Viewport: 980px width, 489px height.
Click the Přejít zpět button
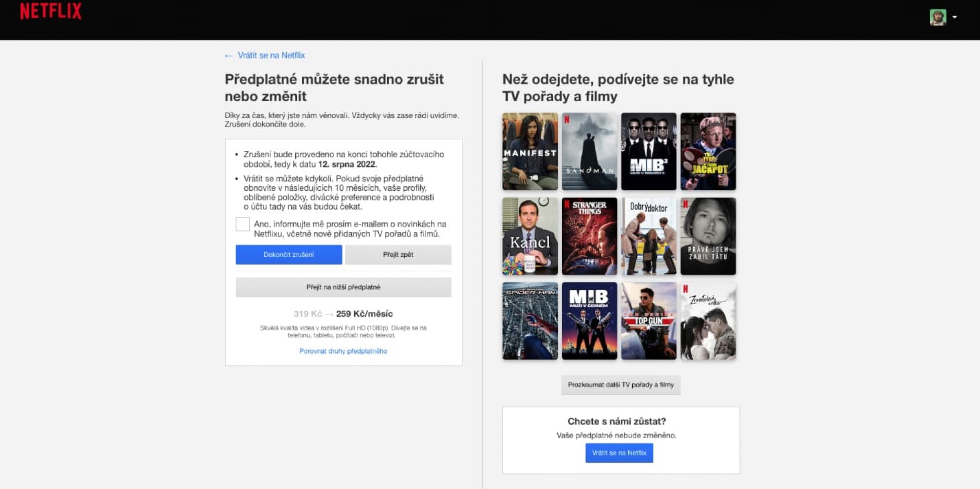coord(398,254)
